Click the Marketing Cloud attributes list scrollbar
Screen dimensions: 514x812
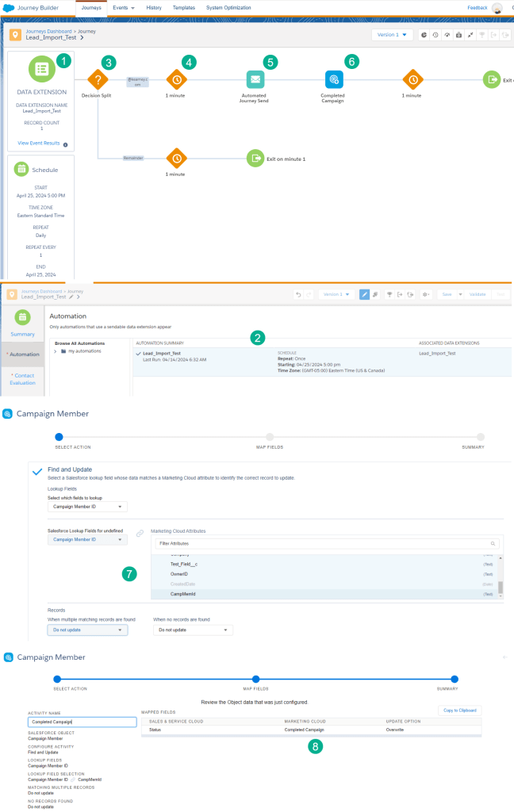click(x=500, y=586)
